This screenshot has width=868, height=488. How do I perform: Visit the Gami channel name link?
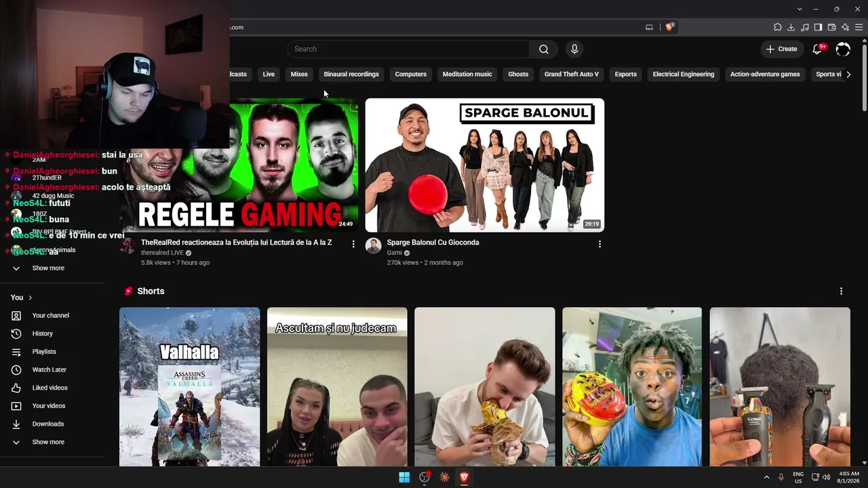point(395,253)
